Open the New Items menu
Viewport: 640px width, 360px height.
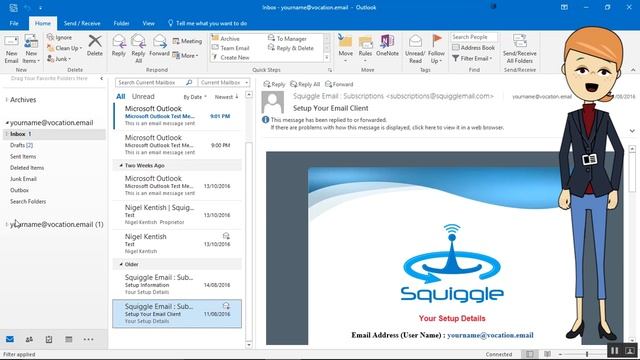coord(31,49)
